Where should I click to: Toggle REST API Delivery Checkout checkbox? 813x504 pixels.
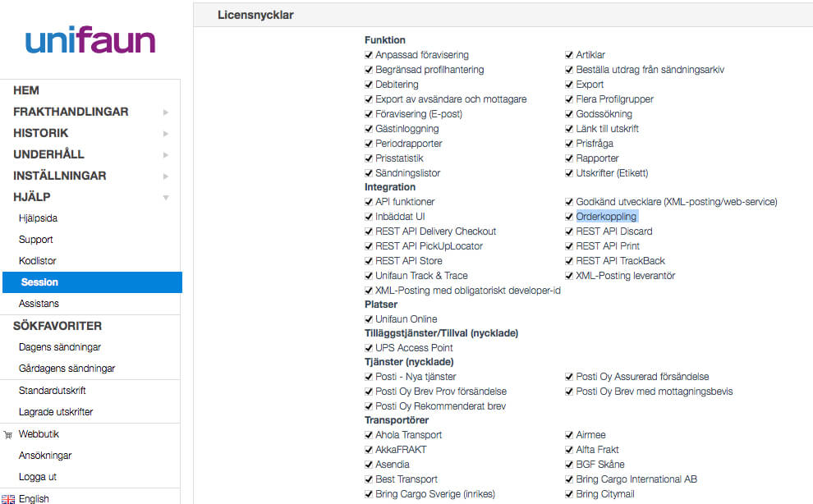click(x=369, y=231)
